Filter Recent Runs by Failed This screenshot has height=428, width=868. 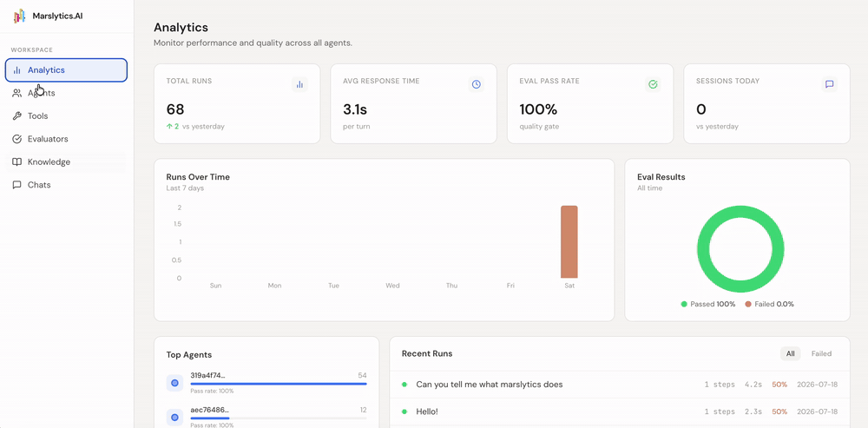tap(821, 354)
